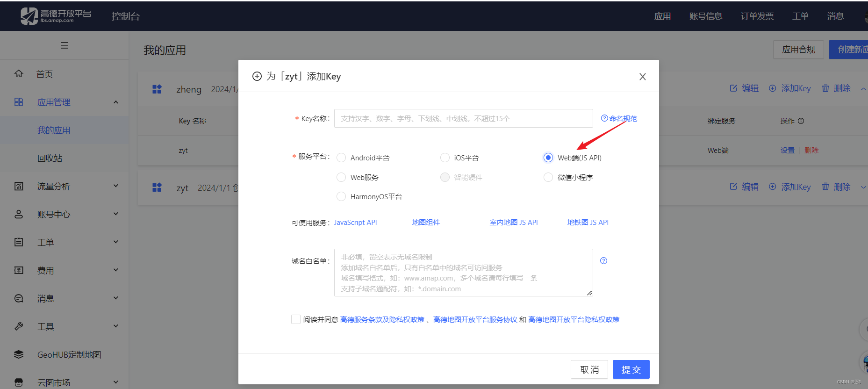Click the plus-circle icon in the dialog title

[x=257, y=76]
